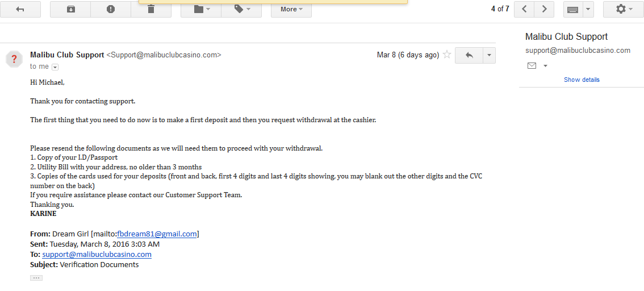Screen dimensions: 644x291
Task: Expand the input tools options arrow
Action: click(588, 9)
